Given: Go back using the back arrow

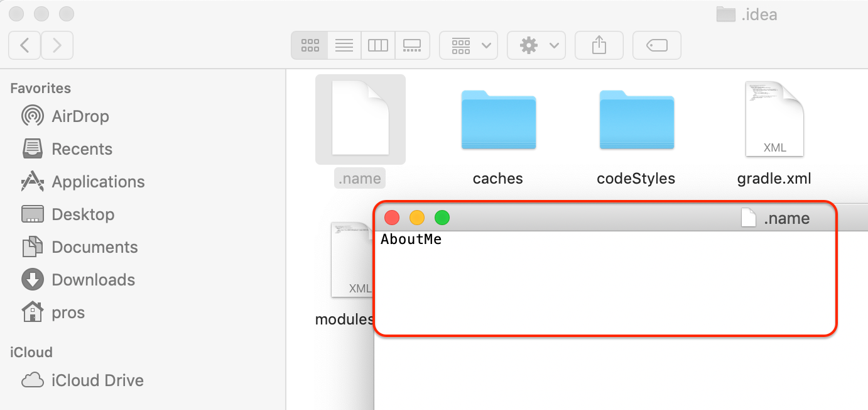Looking at the screenshot, I should pos(24,45).
